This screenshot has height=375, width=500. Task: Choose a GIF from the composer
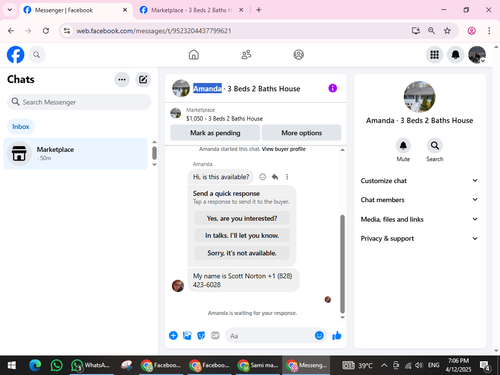click(215, 335)
